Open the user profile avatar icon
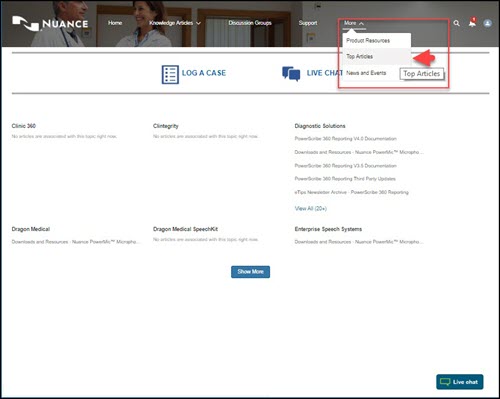This screenshot has width=500, height=399. 487,23
